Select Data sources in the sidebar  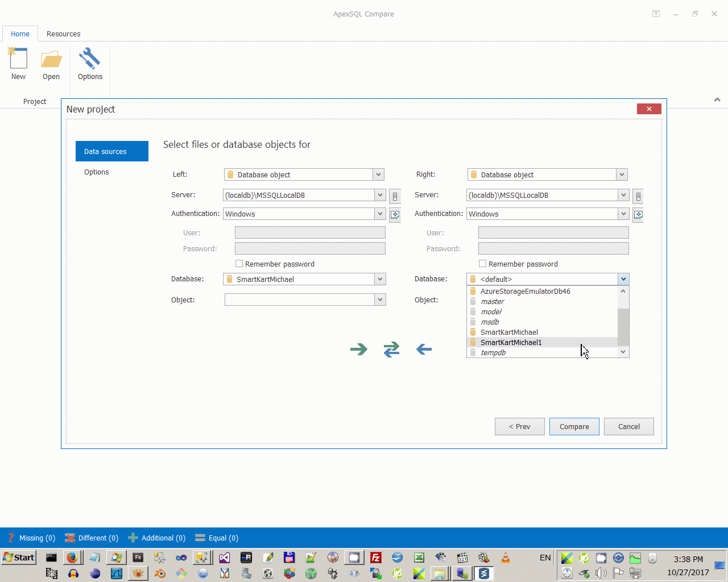112,151
